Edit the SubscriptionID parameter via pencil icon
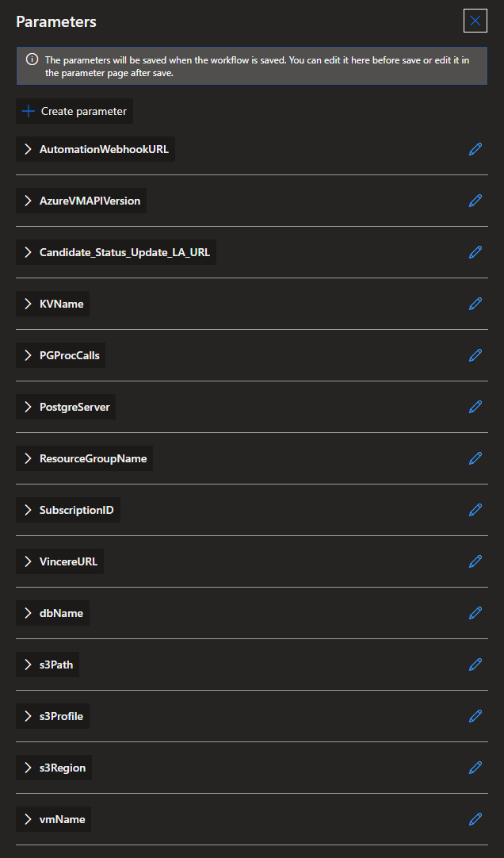The height and width of the screenshot is (858, 504). (475, 510)
